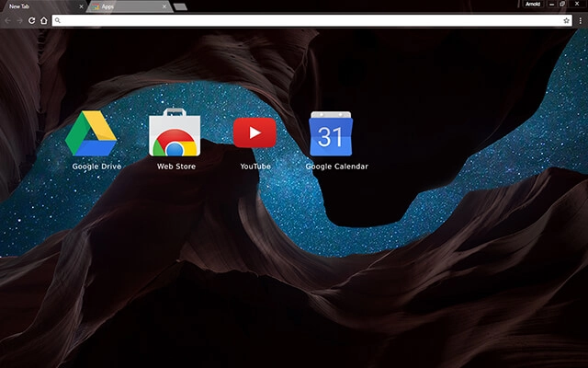Image resolution: width=588 pixels, height=368 pixels.
Task: Restore down the Chrome window
Action: click(562, 4)
